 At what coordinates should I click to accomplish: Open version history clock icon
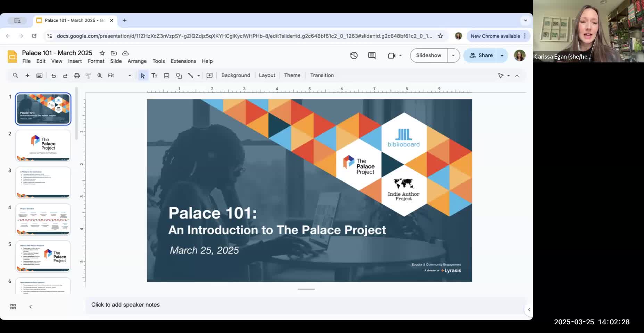[x=354, y=55]
